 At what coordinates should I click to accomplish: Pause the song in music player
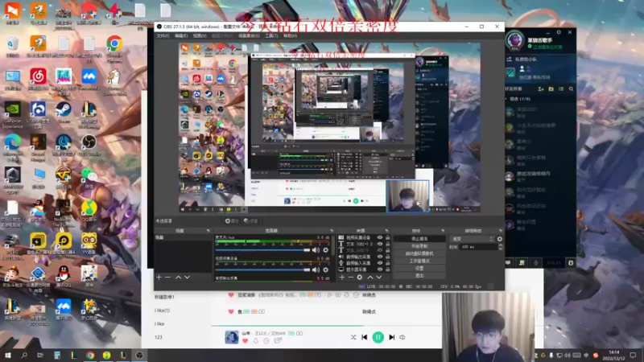coord(378,337)
